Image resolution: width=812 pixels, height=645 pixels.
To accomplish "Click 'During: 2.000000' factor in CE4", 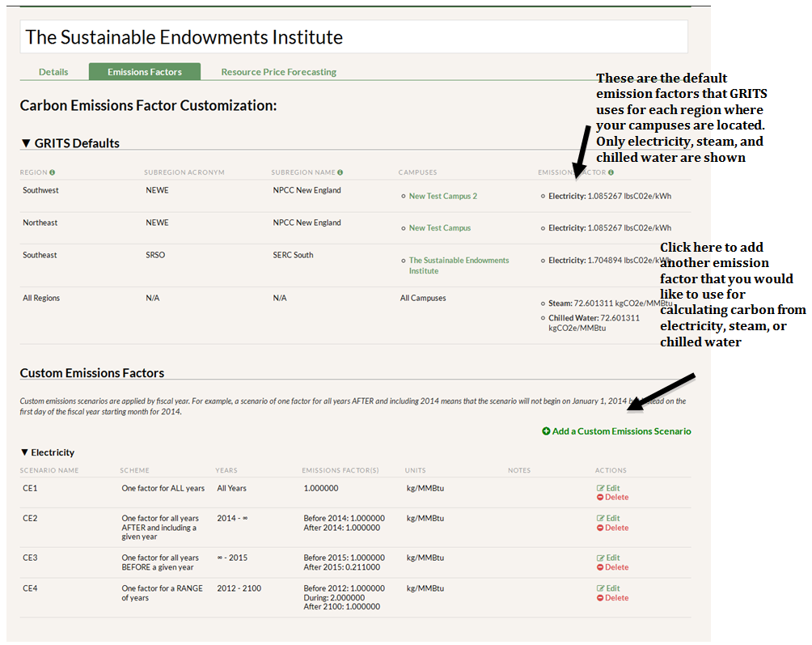I will click(334, 598).
